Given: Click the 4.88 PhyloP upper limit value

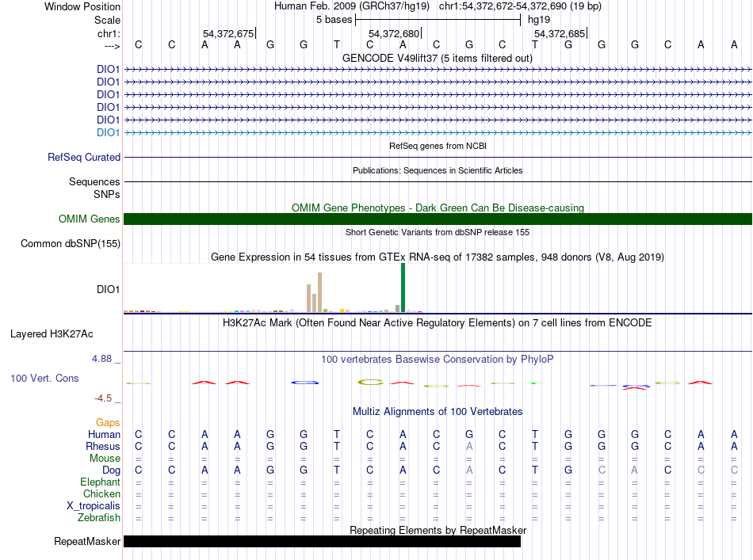Looking at the screenshot, I should pos(101,359).
